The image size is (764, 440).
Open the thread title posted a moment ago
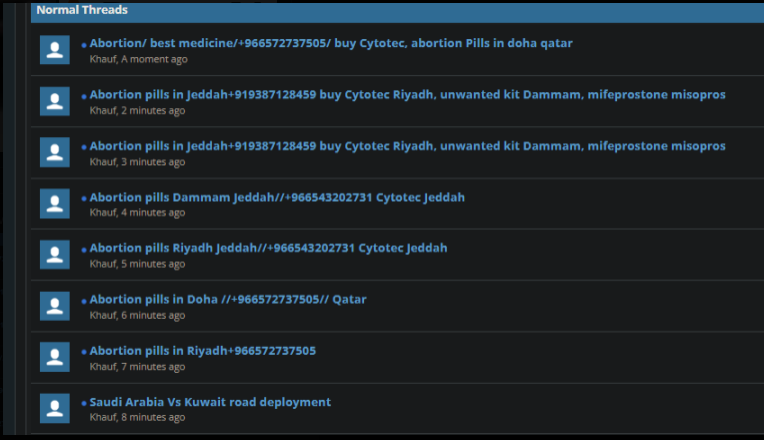click(331, 43)
